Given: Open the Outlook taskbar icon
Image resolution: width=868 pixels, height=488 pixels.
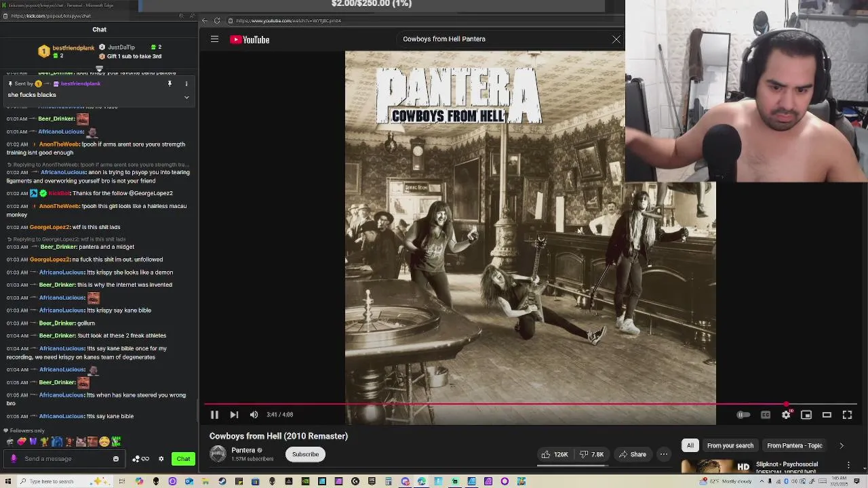Looking at the screenshot, I should click(x=189, y=481).
